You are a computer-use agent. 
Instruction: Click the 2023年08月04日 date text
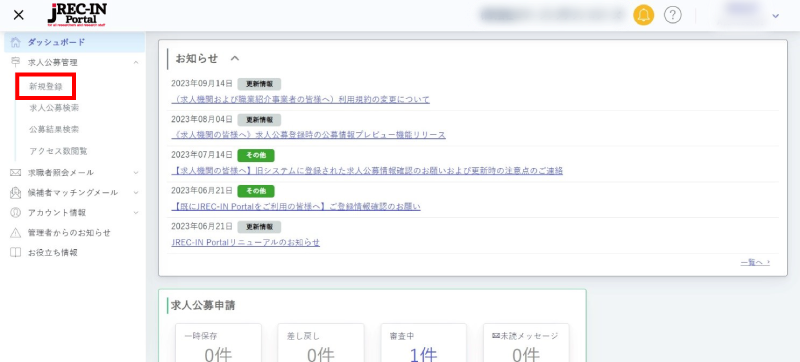[x=202, y=119]
